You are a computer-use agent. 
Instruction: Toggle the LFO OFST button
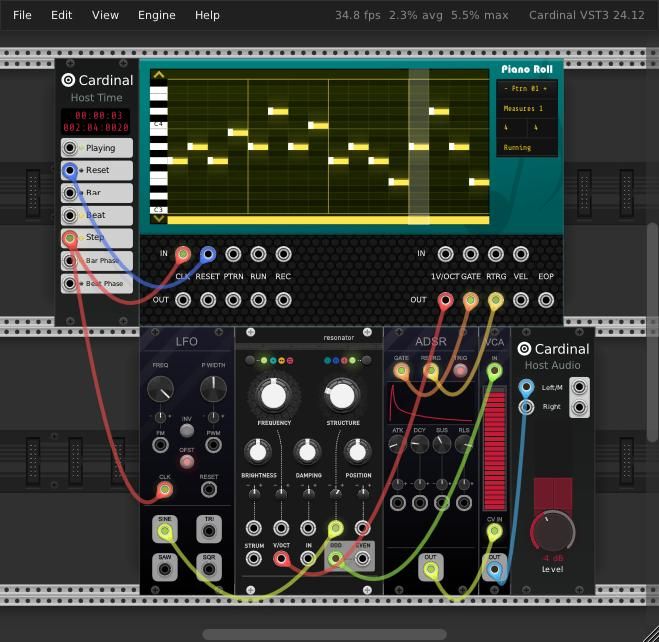[187, 461]
